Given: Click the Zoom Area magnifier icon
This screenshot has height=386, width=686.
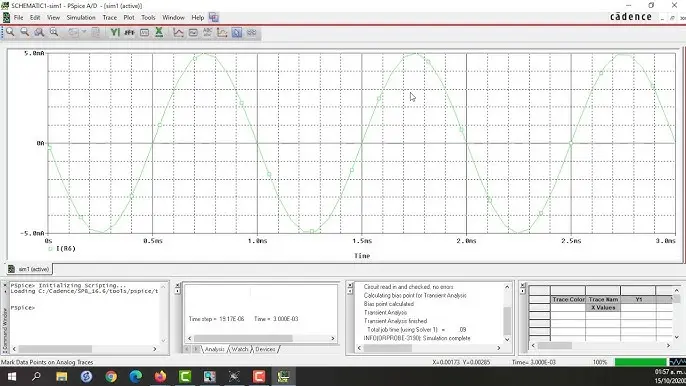Looking at the screenshot, I should [39, 32].
